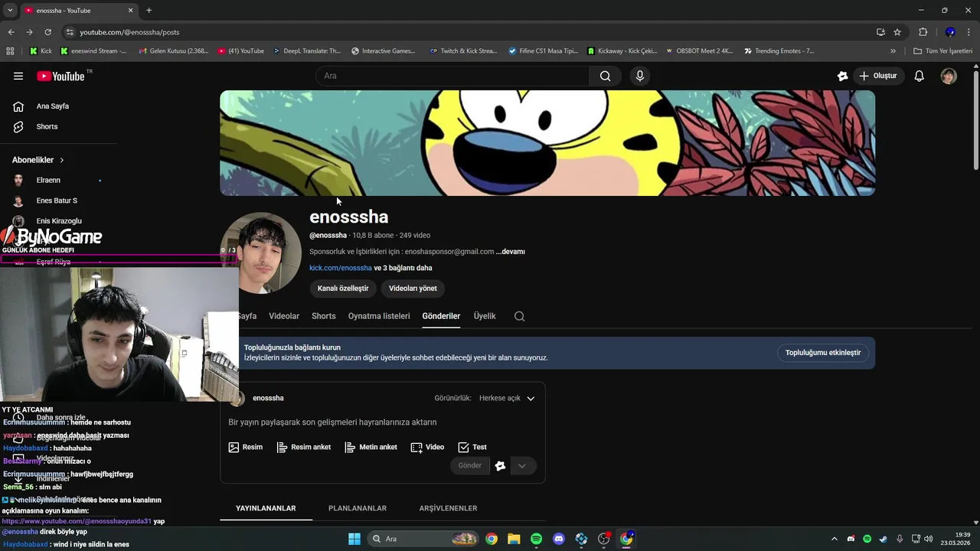
Task: Open the Görünürlük Herkese açık dropdown
Action: (x=508, y=398)
